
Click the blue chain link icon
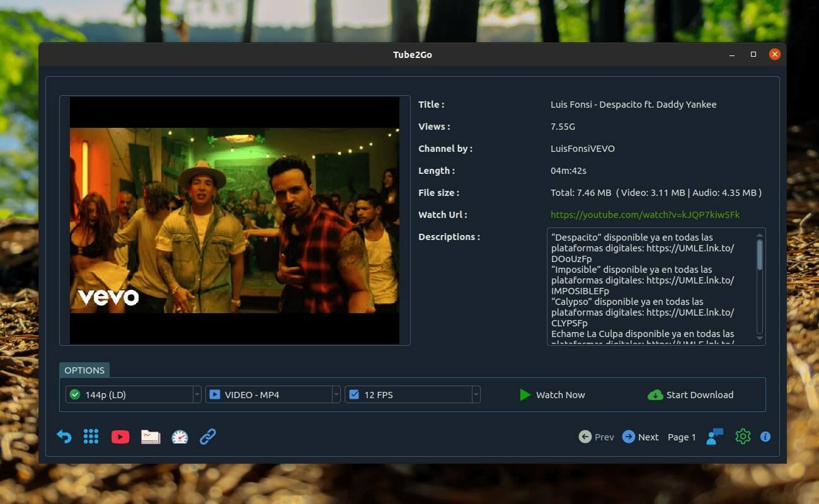[x=208, y=437]
